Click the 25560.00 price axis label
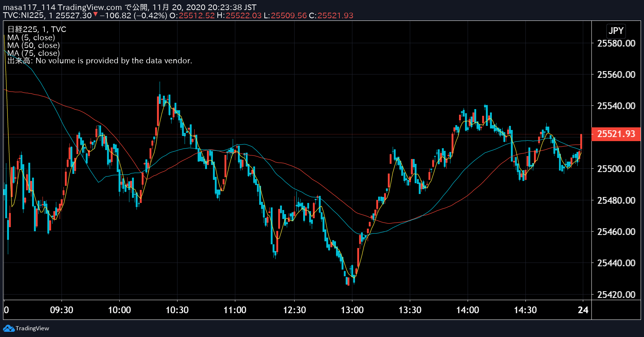 [616, 74]
